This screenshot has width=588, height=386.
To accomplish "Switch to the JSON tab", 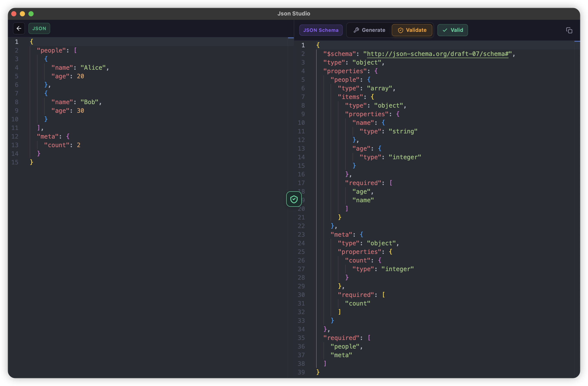I will click(39, 28).
